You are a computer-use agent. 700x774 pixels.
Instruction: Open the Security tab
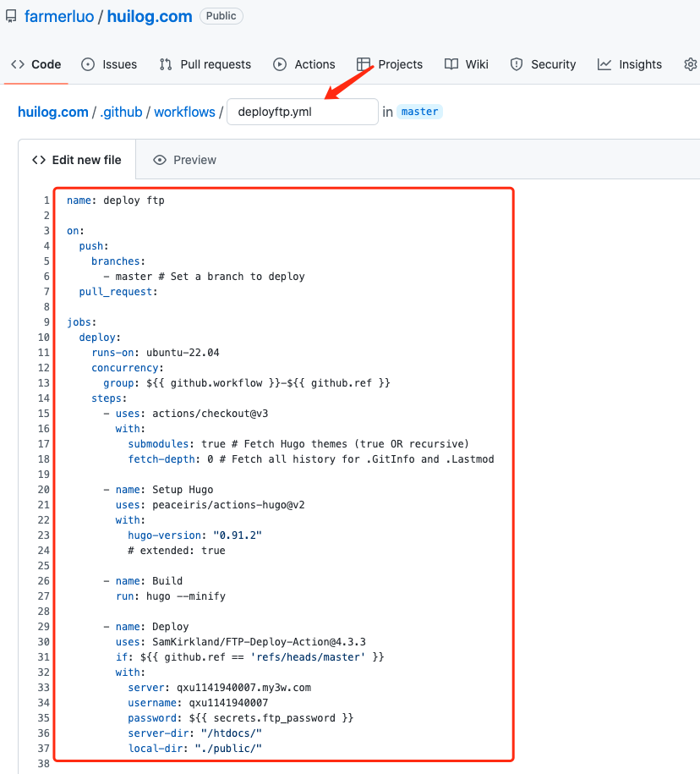(x=553, y=64)
